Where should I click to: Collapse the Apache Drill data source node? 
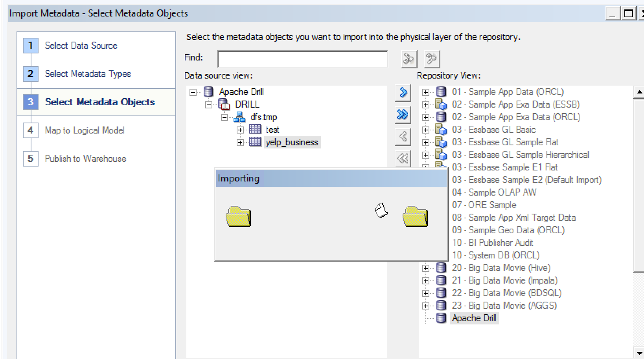point(193,92)
